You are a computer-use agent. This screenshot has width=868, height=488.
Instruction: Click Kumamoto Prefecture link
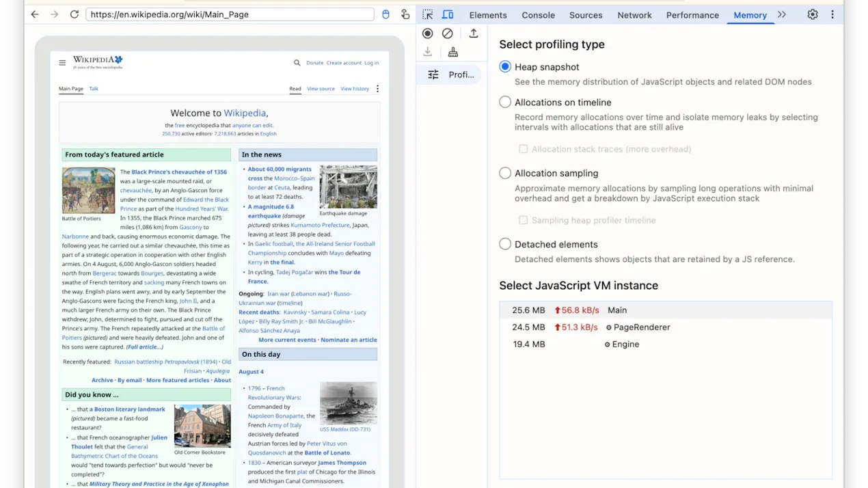click(320, 225)
